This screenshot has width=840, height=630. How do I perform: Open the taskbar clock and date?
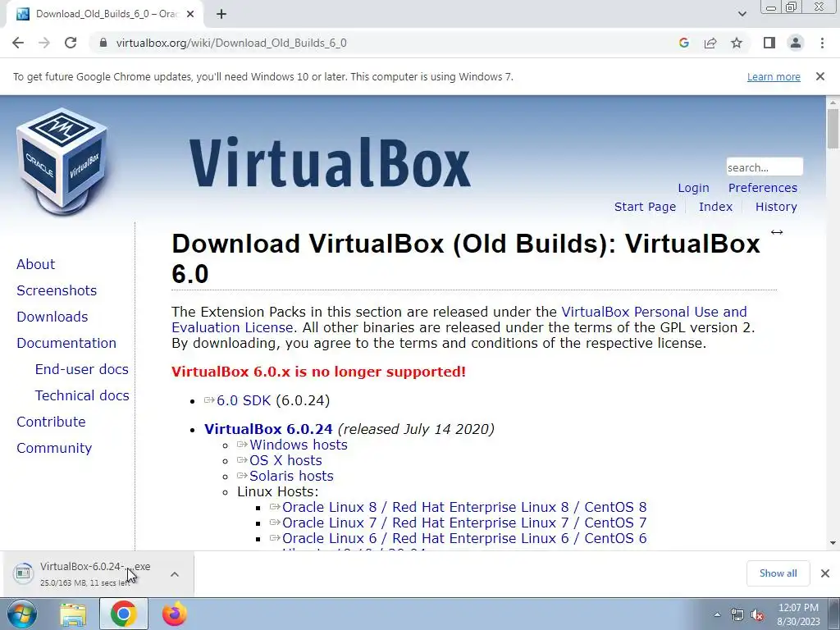[798, 614]
